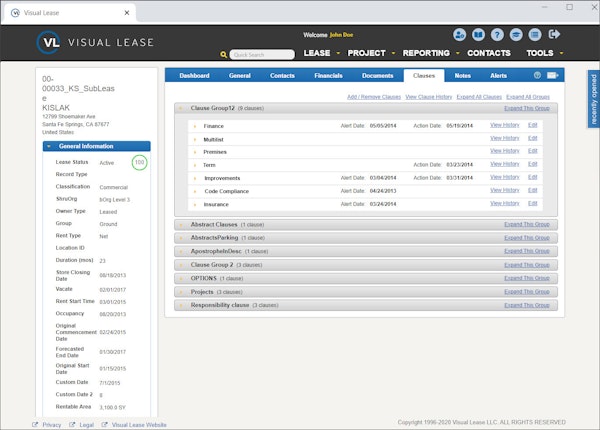Open the PROJECT menu dropdown arrow

tap(393, 53)
